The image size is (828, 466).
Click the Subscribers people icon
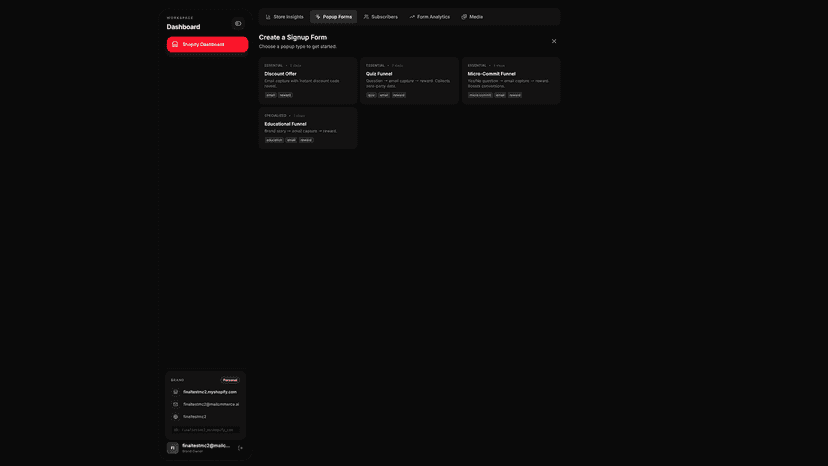coord(366,17)
